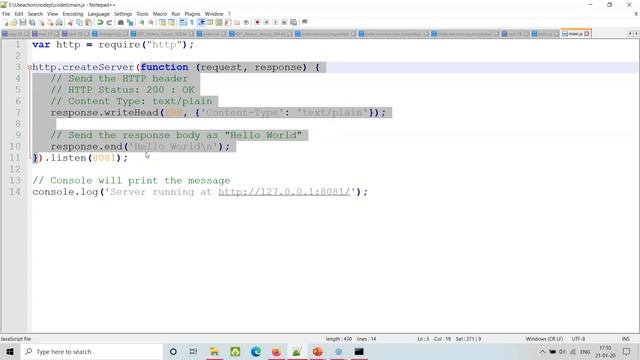Click into Windows taskbar search box
Viewport: 640px width, 360px height.
pos(92,351)
